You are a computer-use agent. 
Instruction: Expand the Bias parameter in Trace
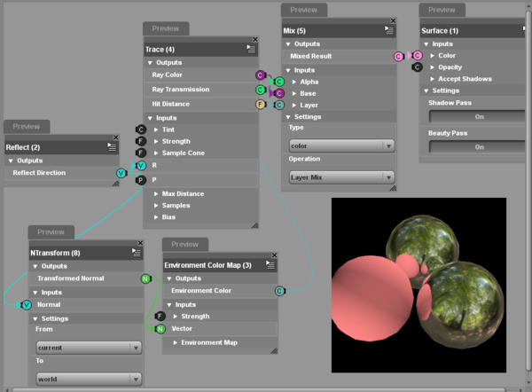pos(156,217)
